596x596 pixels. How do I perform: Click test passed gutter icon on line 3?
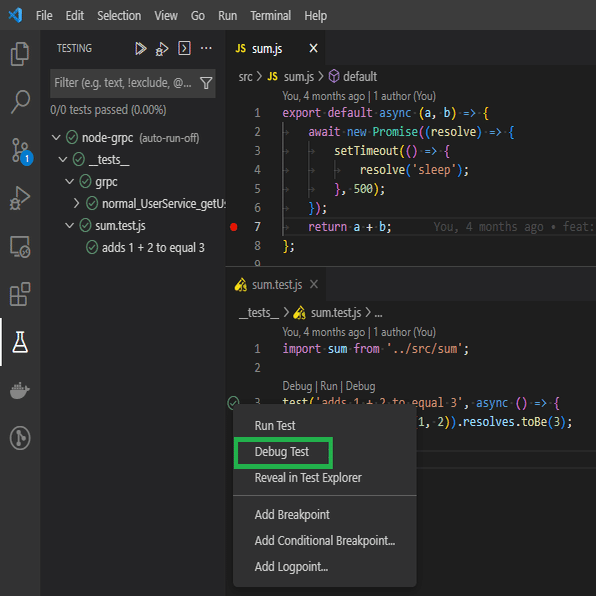click(233, 402)
